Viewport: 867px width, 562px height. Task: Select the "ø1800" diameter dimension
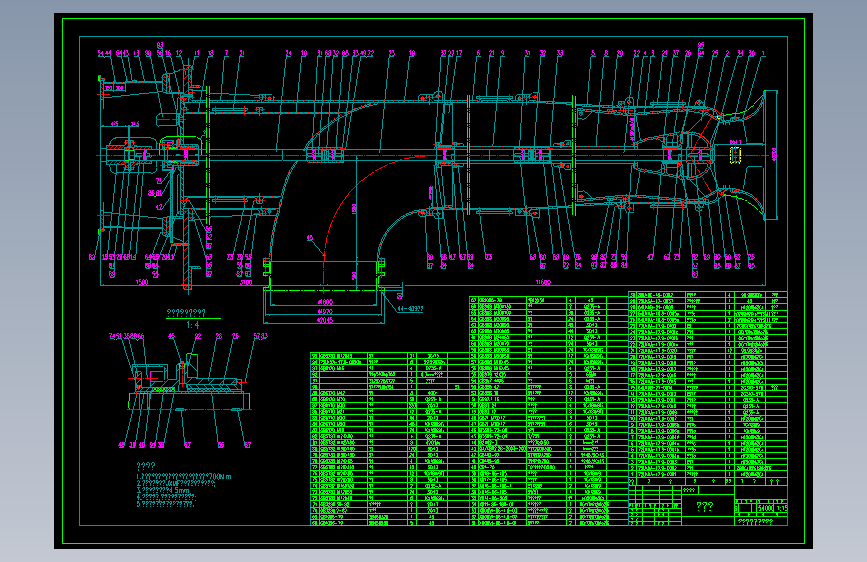(x=325, y=302)
